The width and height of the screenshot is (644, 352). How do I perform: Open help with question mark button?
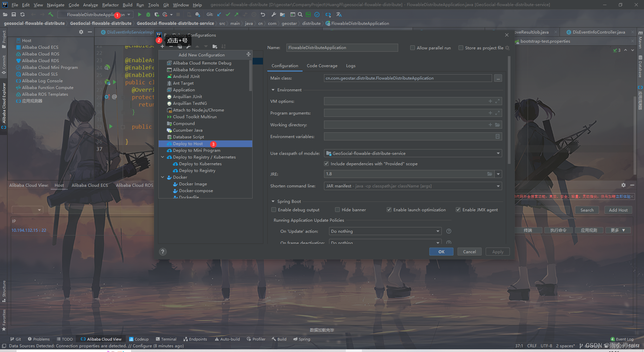163,252
